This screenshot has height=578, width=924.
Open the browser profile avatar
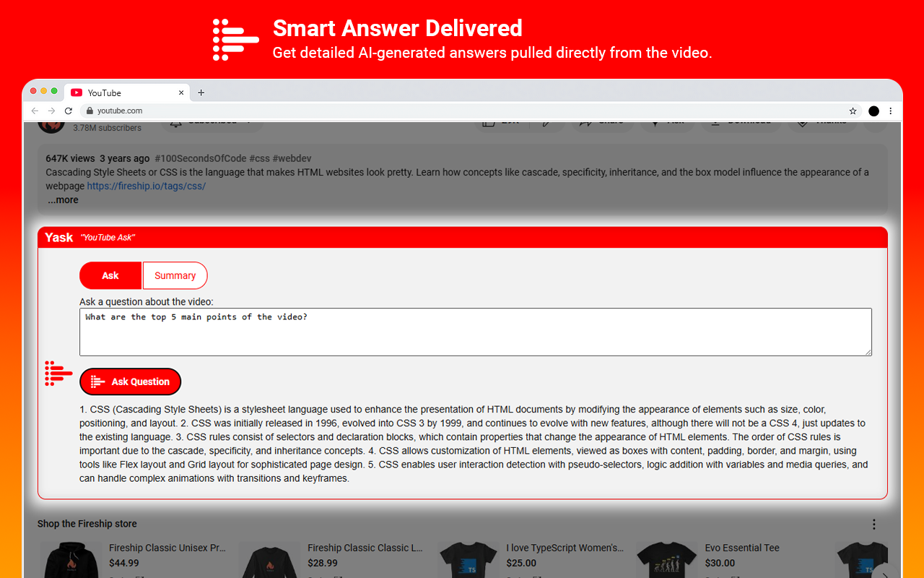tap(873, 111)
